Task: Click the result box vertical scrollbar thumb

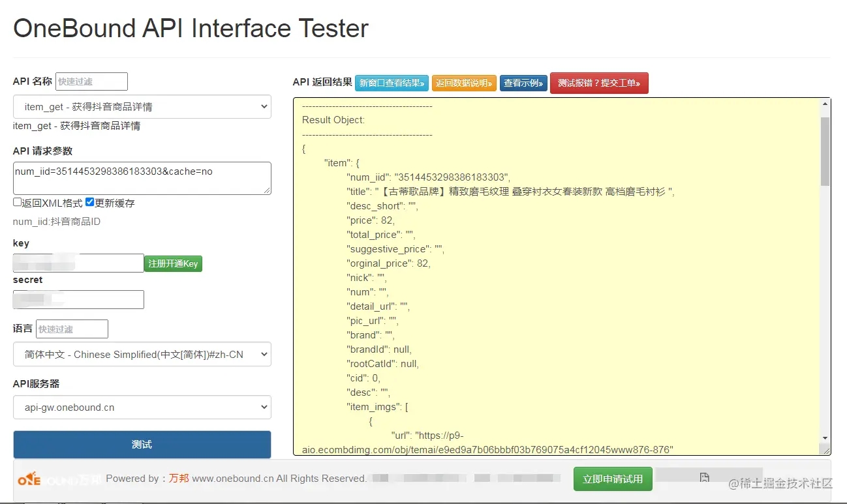Action: click(x=825, y=151)
